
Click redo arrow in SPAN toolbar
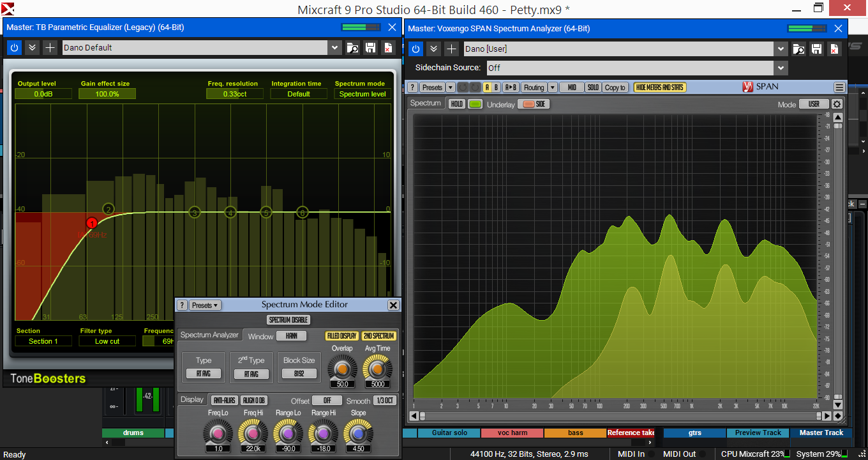pyautogui.click(x=474, y=88)
